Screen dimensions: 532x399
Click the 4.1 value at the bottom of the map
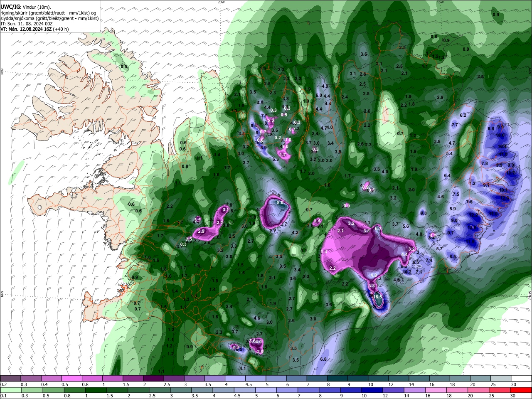pyautogui.click(x=243, y=368)
